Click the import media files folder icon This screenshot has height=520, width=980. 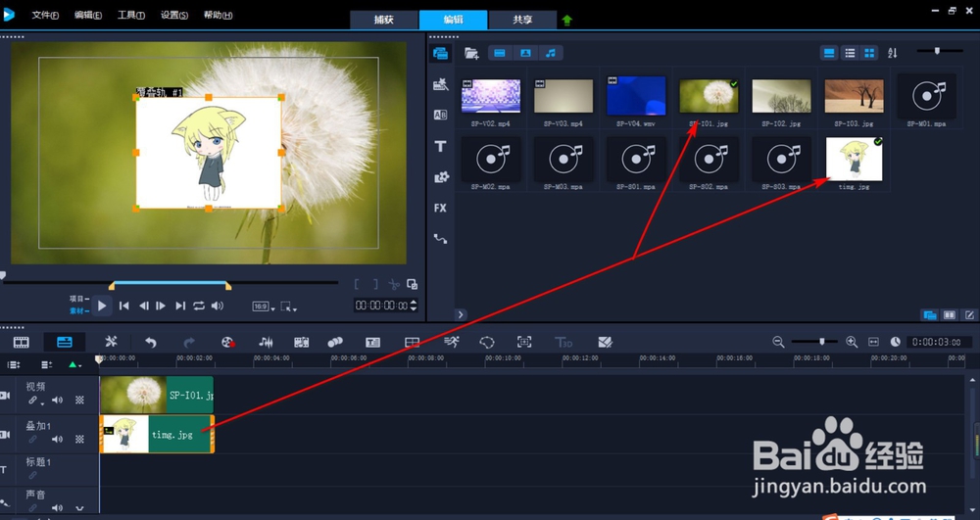click(x=472, y=54)
